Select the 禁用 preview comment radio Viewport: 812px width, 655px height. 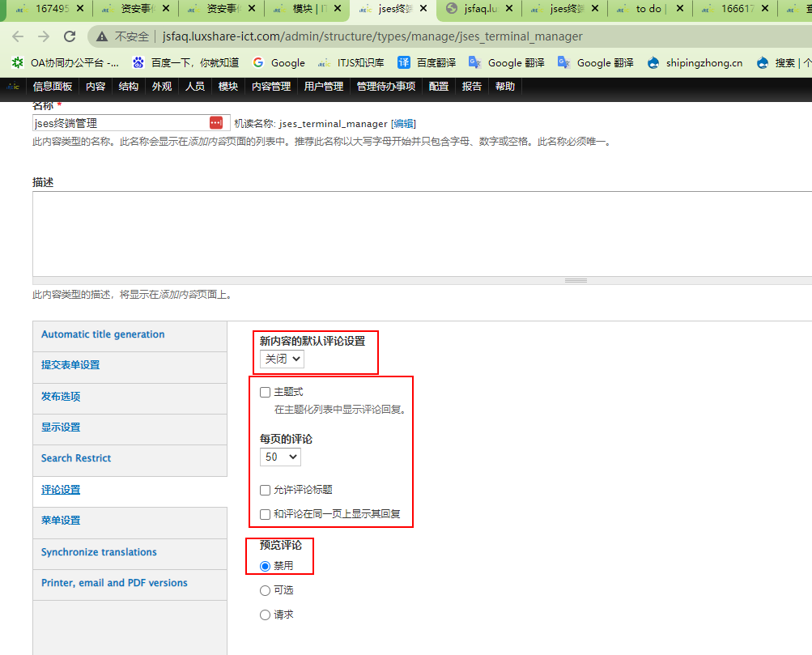[x=266, y=566]
